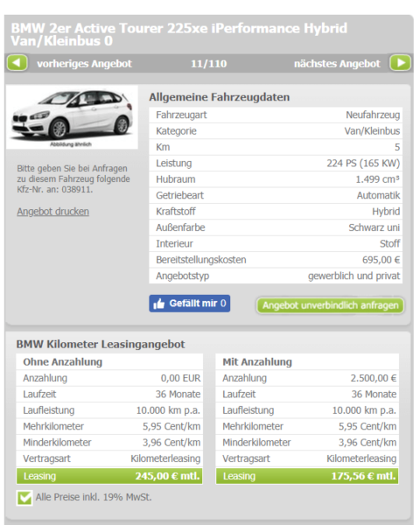The height and width of the screenshot is (525, 420).
Task: Select the Ohne Anzahlung leasing heading
Action: (63, 362)
